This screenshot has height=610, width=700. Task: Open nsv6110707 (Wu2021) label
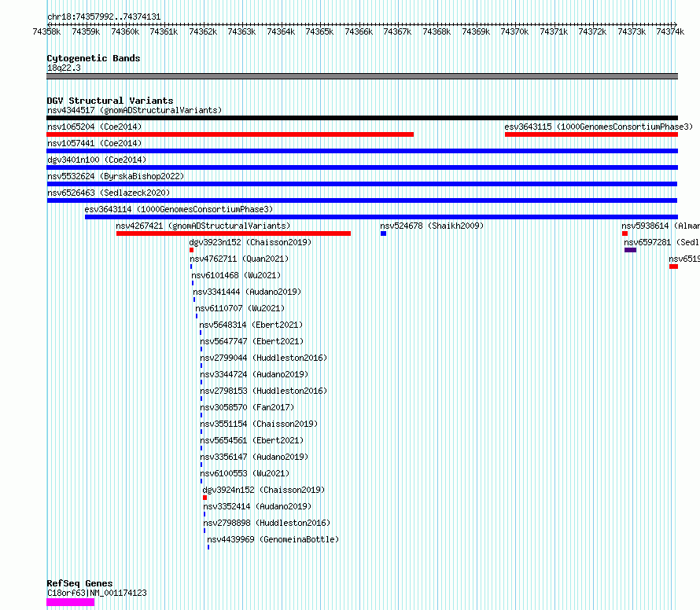point(240,308)
